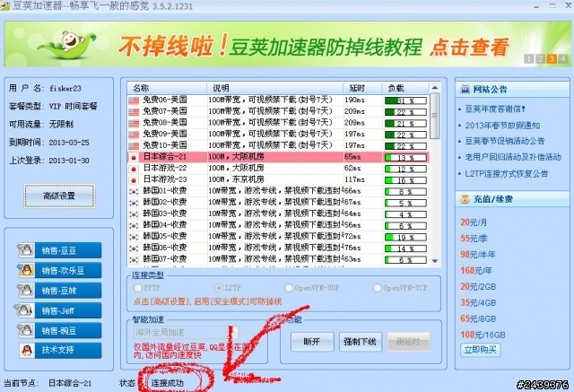The height and width of the screenshot is (392, 574).
Task: Open 豆荚春节促销活动公告 link
Action: (x=505, y=141)
